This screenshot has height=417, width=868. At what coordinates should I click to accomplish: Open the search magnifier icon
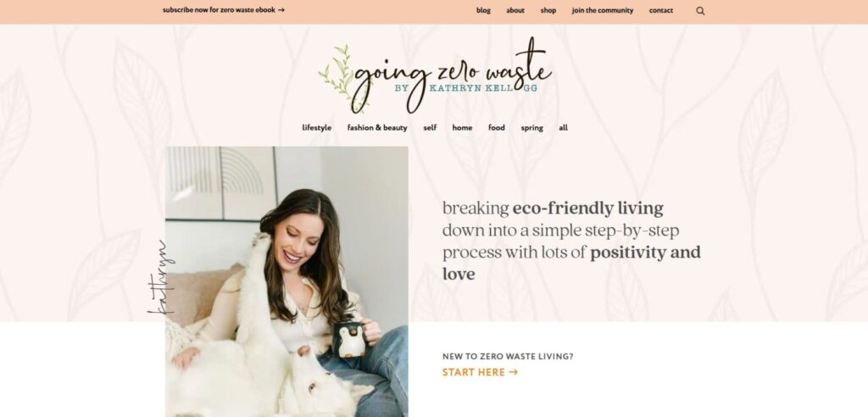700,10
